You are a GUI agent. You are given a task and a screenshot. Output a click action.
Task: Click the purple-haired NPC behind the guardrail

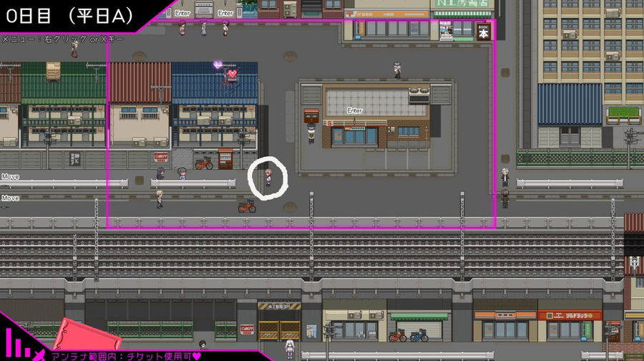[160, 173]
